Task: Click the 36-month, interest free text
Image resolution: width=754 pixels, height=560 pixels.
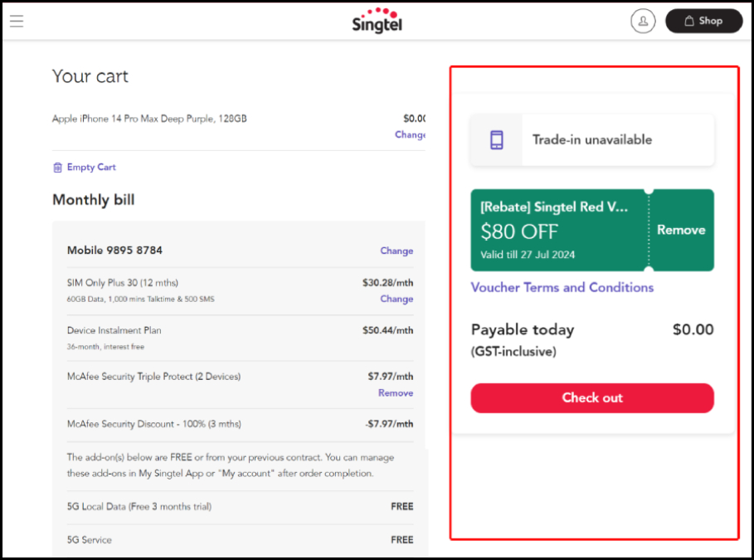Action: pyautogui.click(x=105, y=347)
